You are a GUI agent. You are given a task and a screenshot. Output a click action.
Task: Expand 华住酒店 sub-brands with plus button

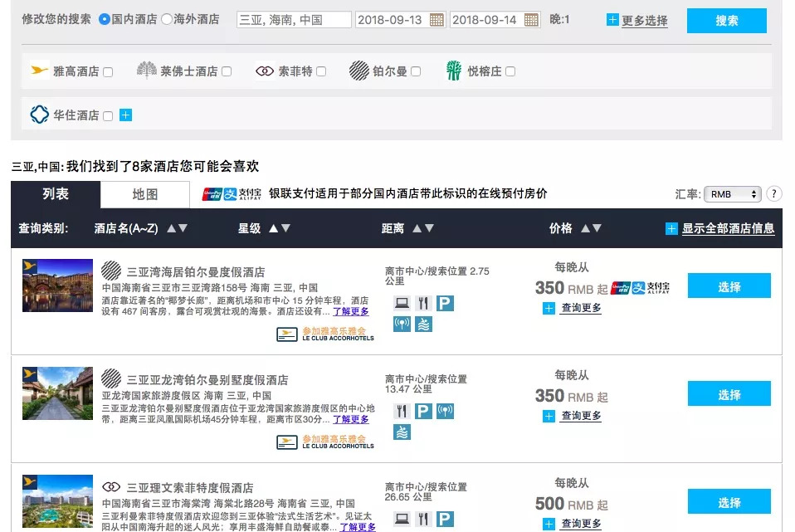pyautogui.click(x=126, y=115)
